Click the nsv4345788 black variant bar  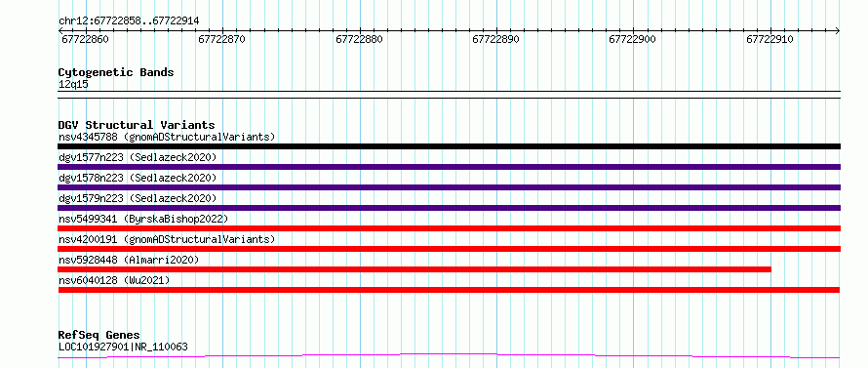tap(449, 146)
